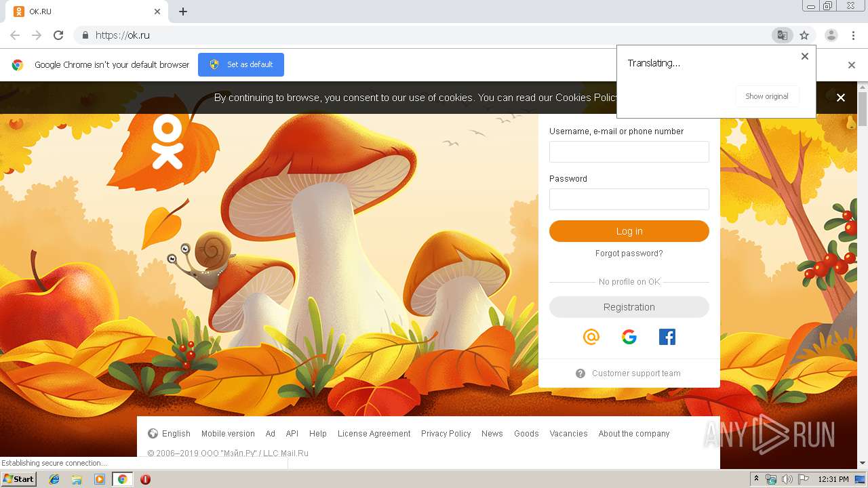Open the Privacy Policy link
This screenshot has width=868, height=488.
(446, 434)
